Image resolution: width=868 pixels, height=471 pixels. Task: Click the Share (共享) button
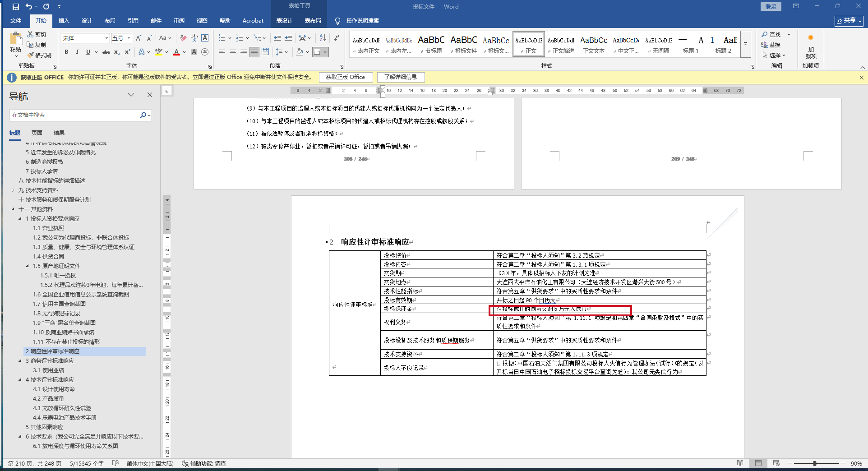(849, 21)
